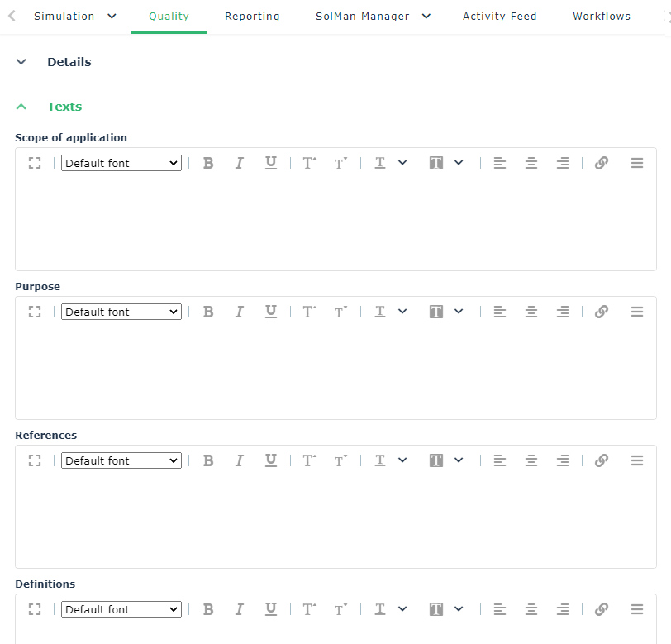Image resolution: width=671 pixels, height=644 pixels.
Task: Switch to the Reporting tab
Action: (252, 17)
